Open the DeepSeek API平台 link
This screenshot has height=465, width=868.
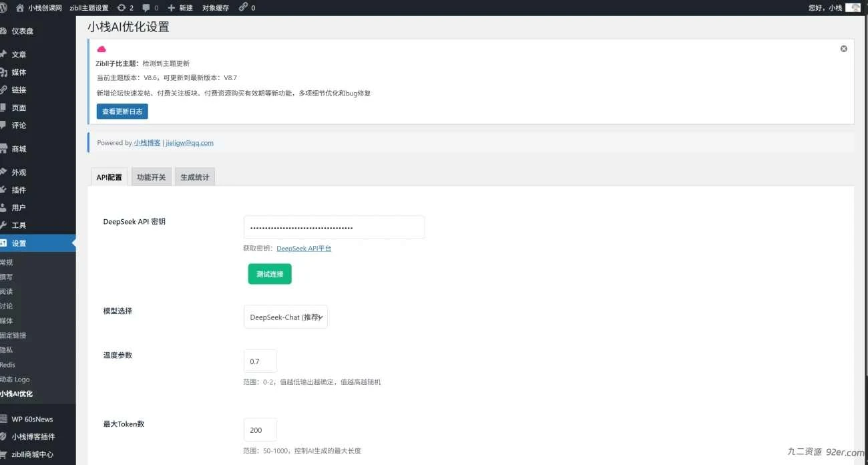(x=304, y=249)
